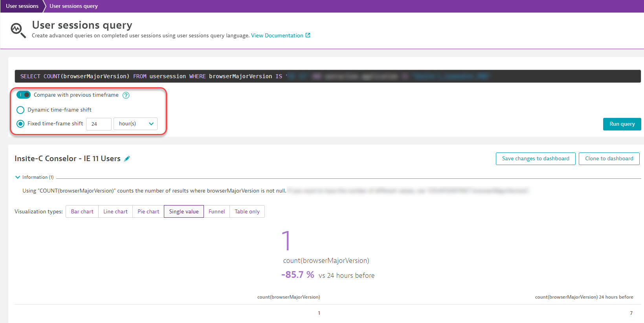Show results as Table only
Screen dimensions: 644x323
pyautogui.click(x=247, y=211)
